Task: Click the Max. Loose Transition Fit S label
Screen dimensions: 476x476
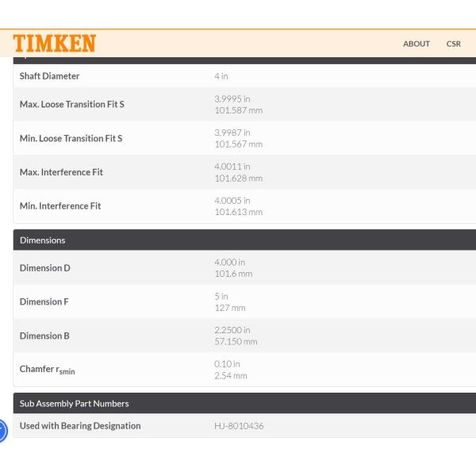Action: (x=71, y=105)
